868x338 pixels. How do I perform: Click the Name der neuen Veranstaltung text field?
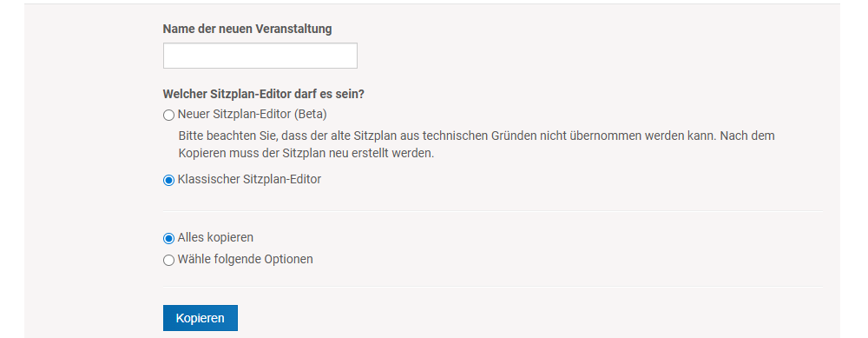click(260, 56)
